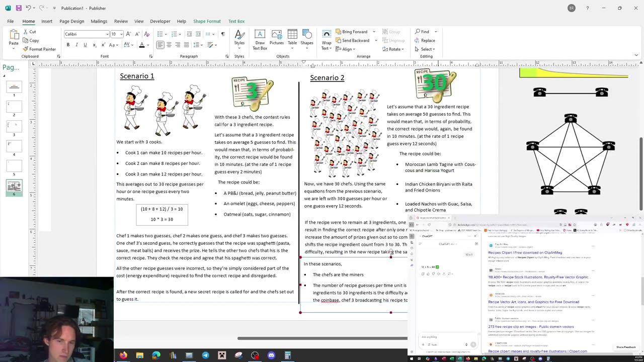This screenshot has width=644, height=362.
Task: Increase font size with grow font icon
Action: coord(128,34)
